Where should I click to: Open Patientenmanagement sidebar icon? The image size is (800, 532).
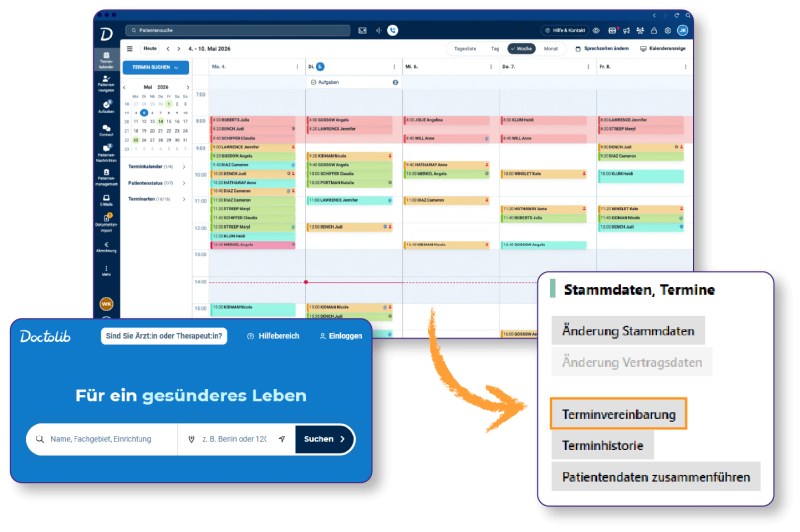coord(106,178)
